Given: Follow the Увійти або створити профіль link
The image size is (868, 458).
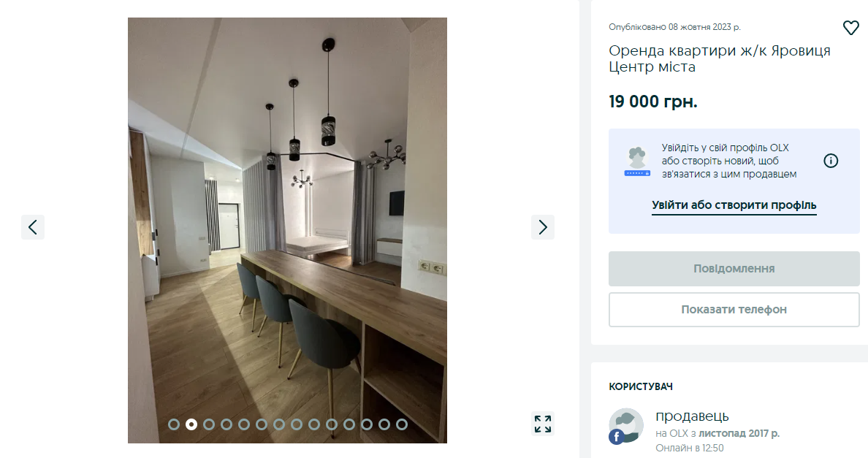Looking at the screenshot, I should (734, 205).
